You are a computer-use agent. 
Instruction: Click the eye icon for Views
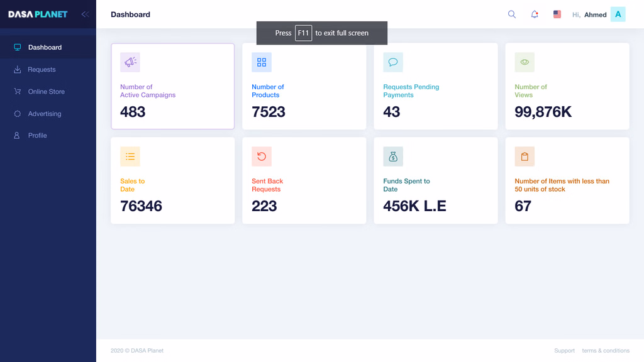tap(525, 62)
